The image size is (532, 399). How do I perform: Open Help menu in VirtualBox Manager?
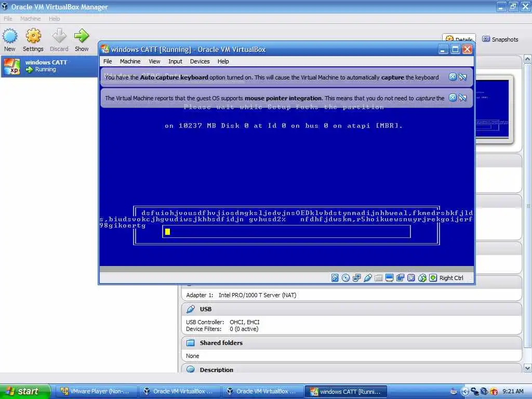pyautogui.click(x=54, y=19)
